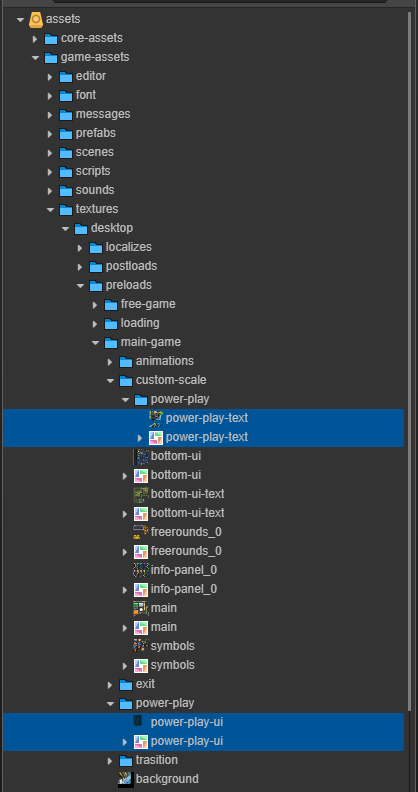Select the 'free-game' folder label
Image resolution: width=418 pixels, height=792 pixels.
(148, 304)
